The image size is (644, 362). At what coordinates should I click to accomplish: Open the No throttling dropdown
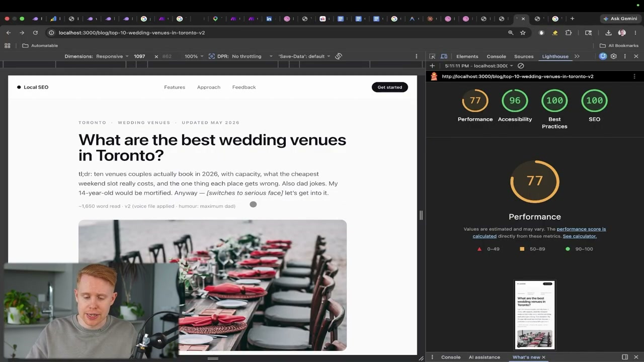(252, 56)
